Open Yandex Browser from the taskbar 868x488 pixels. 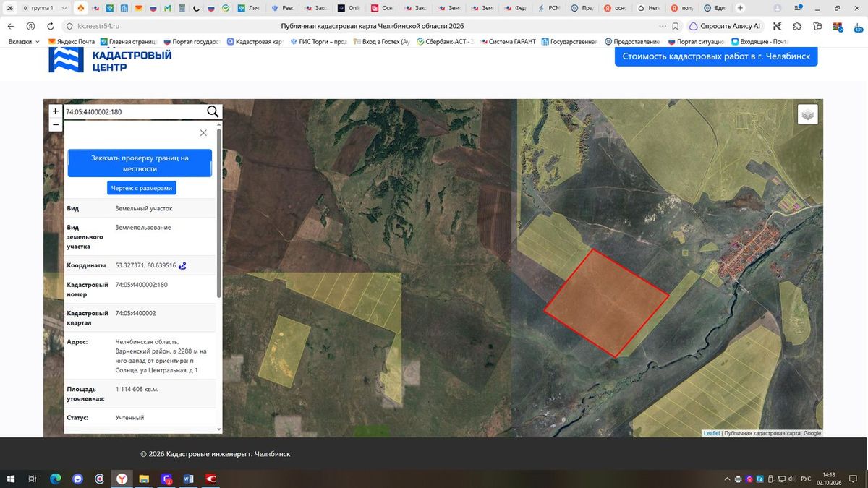pos(122,479)
